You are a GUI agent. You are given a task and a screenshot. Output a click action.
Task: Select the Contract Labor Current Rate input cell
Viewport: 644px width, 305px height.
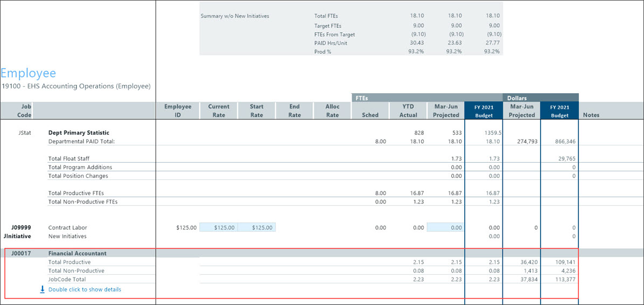219,227
